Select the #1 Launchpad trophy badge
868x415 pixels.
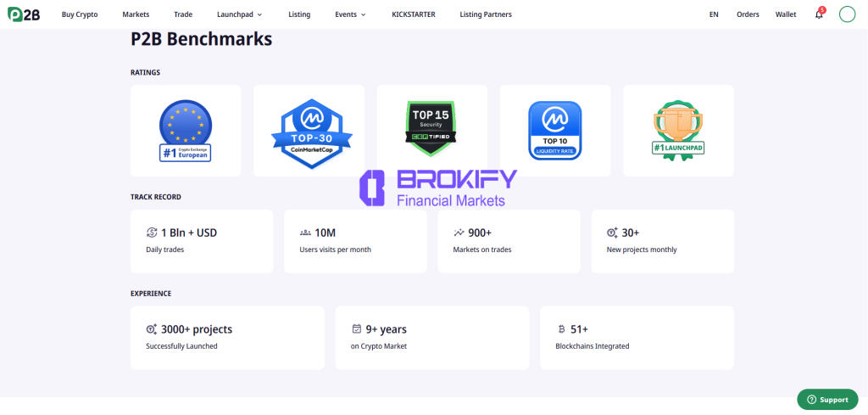tap(678, 131)
